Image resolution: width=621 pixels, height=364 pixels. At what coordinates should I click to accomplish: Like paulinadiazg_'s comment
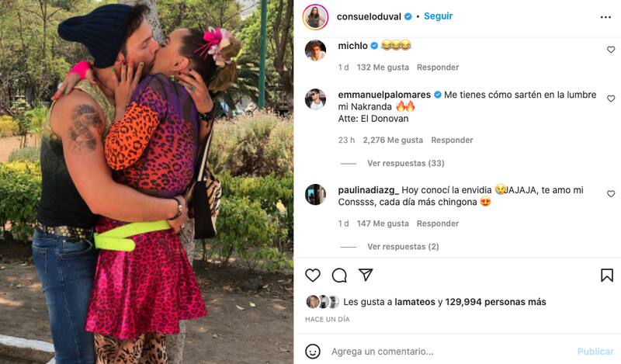[611, 194]
